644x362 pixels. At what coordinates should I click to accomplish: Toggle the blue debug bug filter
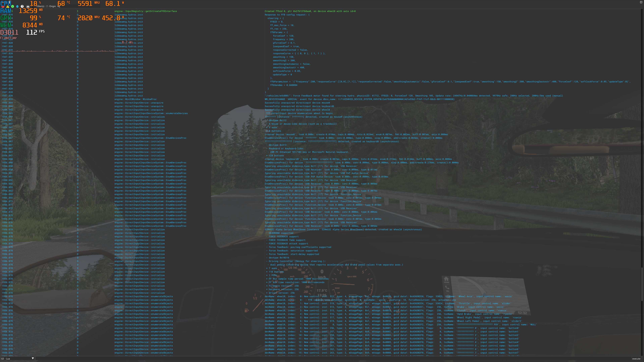tap(17, 7)
